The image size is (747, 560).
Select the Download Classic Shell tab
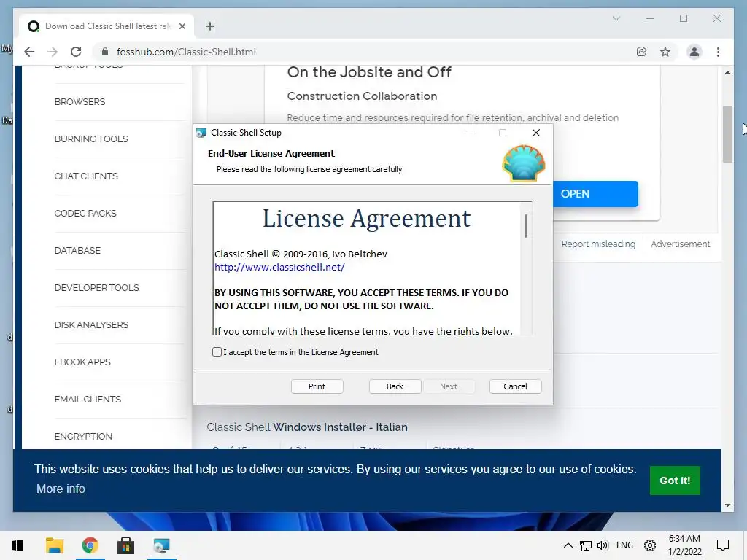click(107, 26)
